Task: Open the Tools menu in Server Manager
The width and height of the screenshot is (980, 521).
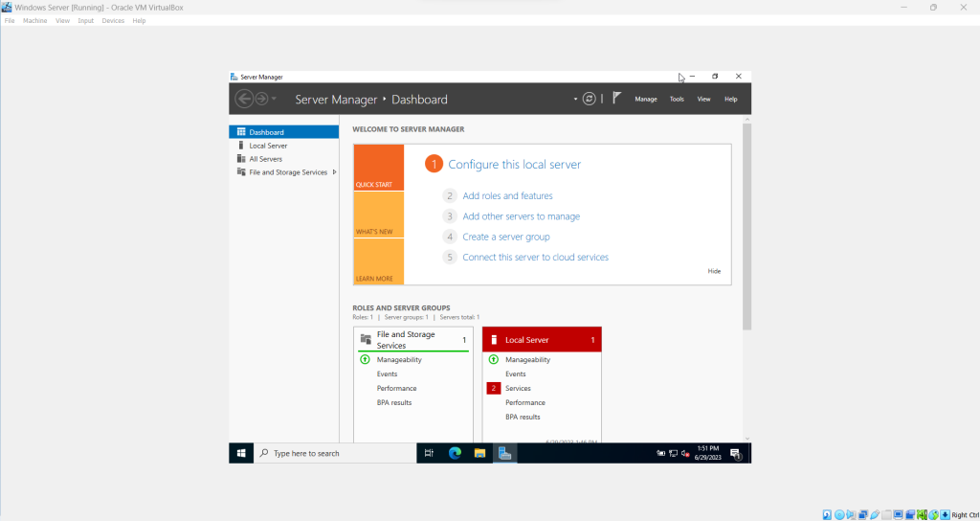Action: pyautogui.click(x=677, y=99)
